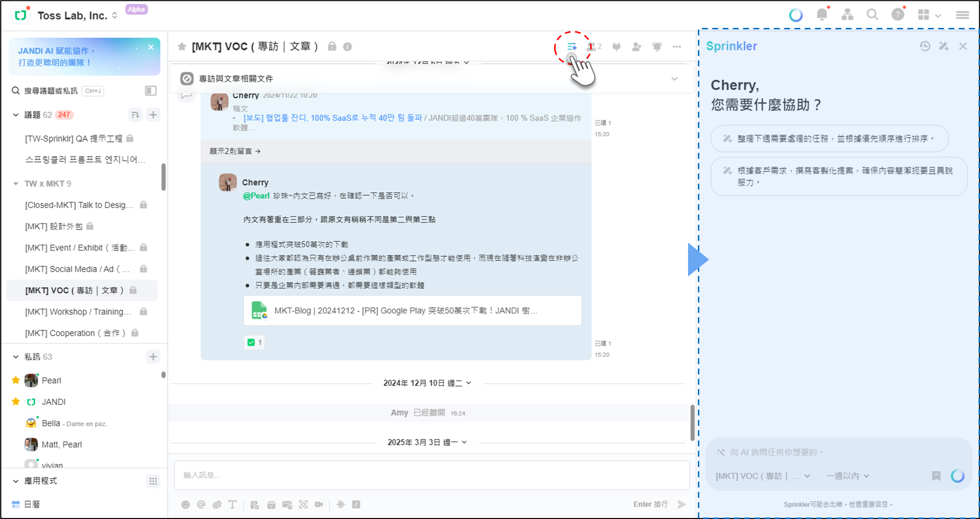The height and width of the screenshot is (519, 980).
Task: Submit the AI query with Sprinkler circle button
Action: (958, 475)
